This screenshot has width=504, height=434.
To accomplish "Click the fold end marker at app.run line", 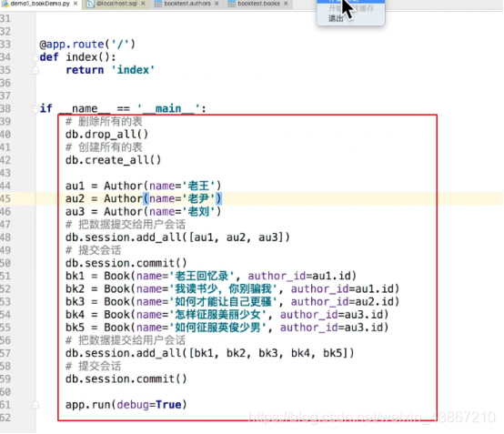I will (35, 405).
